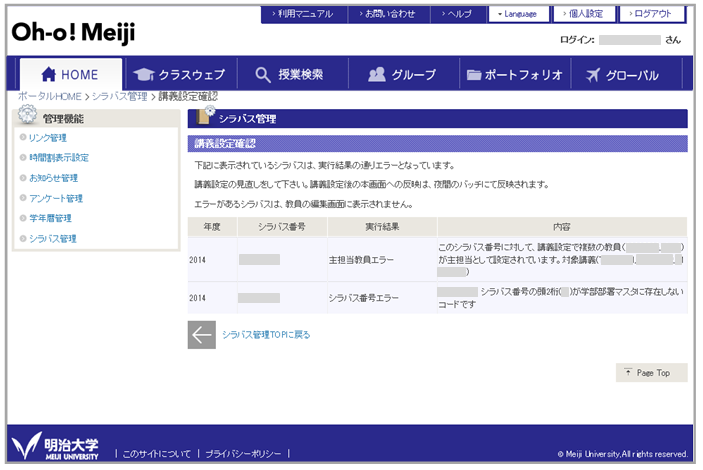This screenshot has height=470, width=703.
Task: Click the airplane icon for グローバル
Action: [593, 75]
